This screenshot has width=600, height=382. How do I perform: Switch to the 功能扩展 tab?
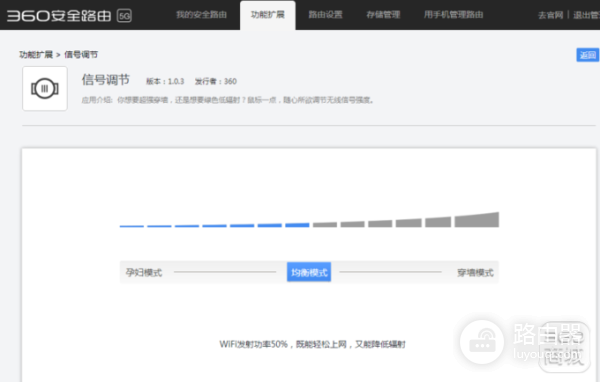coord(267,15)
